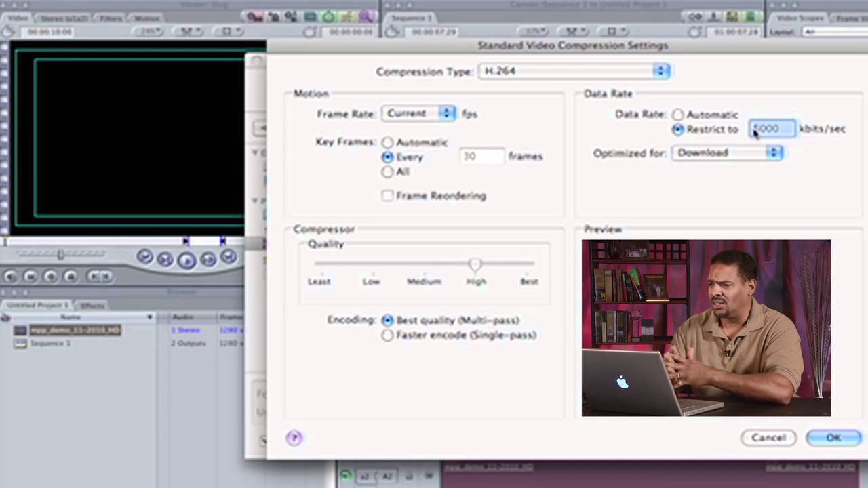Click the Mark In/Out buttons in Viewer
This screenshot has height=488, width=868.
pyautogui.click(x=100, y=277)
